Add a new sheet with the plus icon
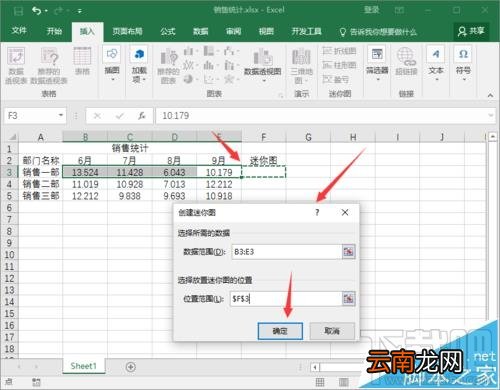Image resolution: width=500 pixels, height=390 pixels. tap(130, 367)
